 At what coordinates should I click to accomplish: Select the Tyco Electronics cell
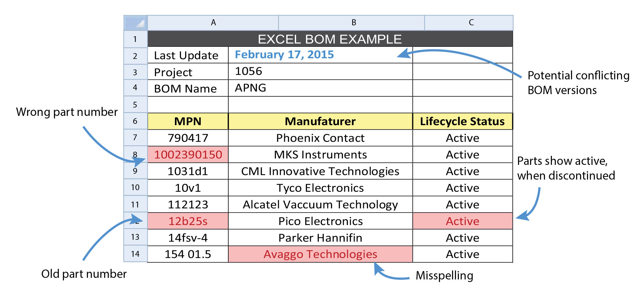click(x=320, y=188)
